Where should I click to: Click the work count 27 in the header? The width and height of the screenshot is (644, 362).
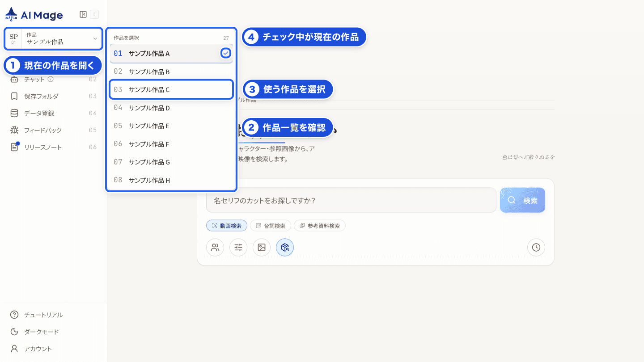(x=226, y=38)
